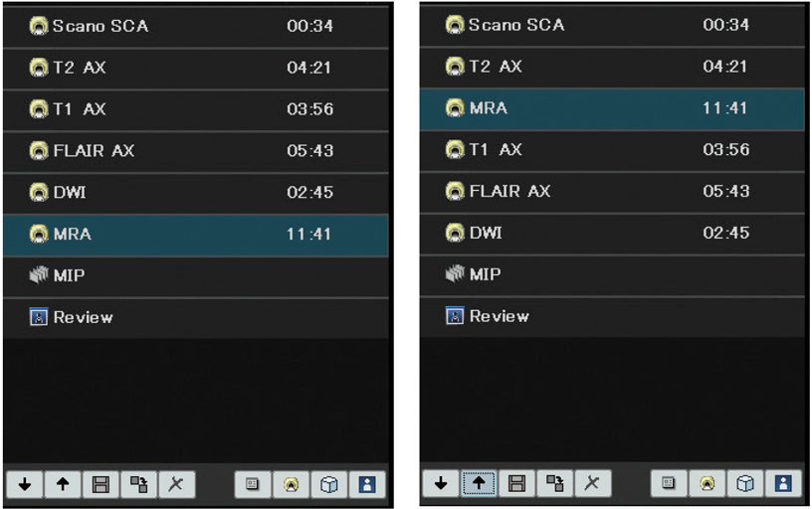Click the down arrow in left panel
This screenshot has width=812, height=509.
pos(25,484)
